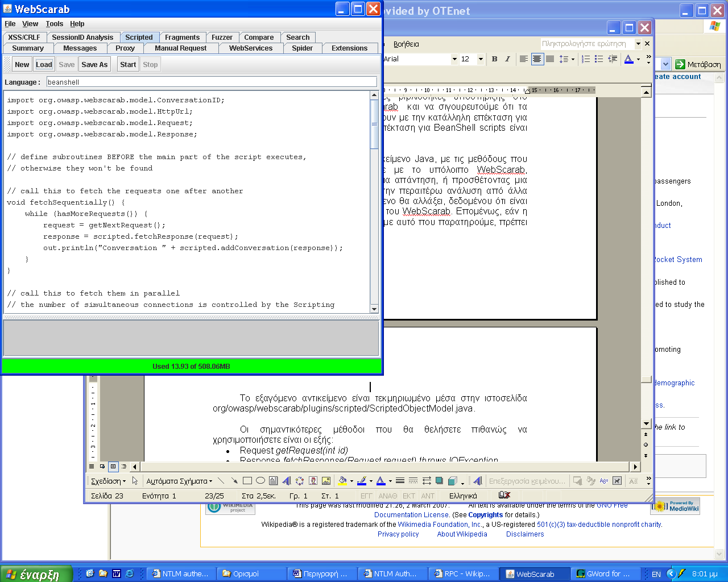Open font size 12 dropdown
Screen dimensions: 728x582
(x=481, y=59)
